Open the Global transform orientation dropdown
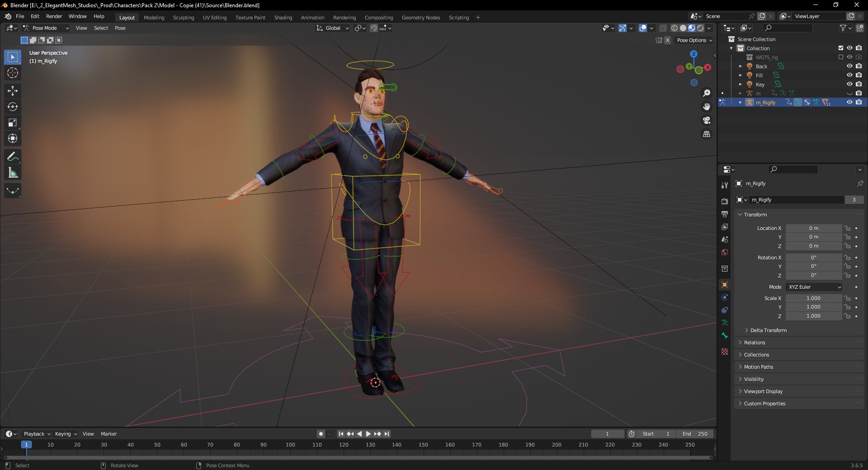Screen dimensions: 868x470 [333, 28]
